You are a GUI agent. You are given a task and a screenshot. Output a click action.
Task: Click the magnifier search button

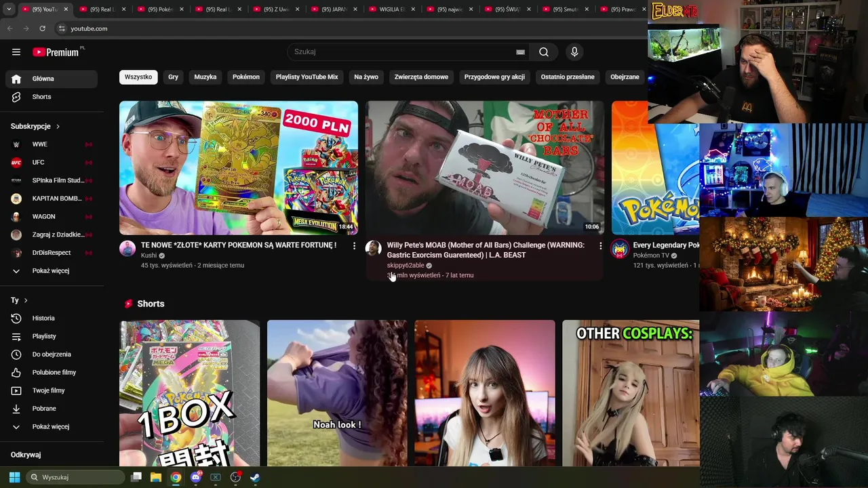(544, 52)
